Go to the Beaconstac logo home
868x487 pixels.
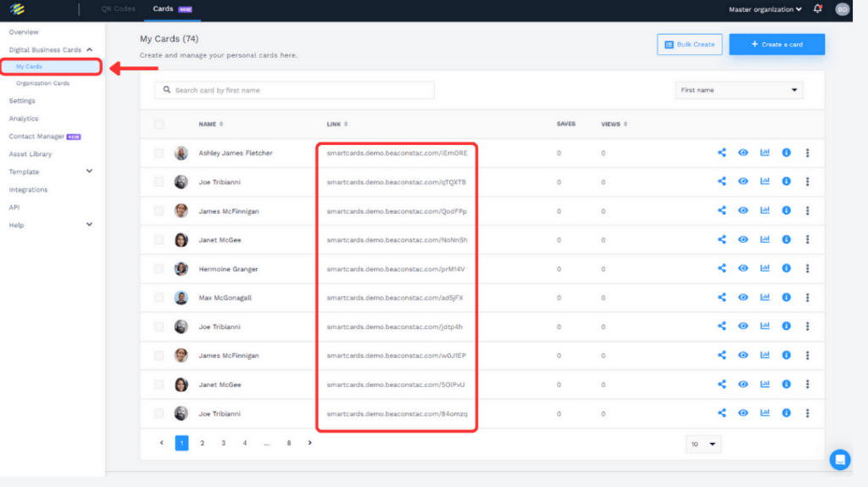click(x=17, y=8)
